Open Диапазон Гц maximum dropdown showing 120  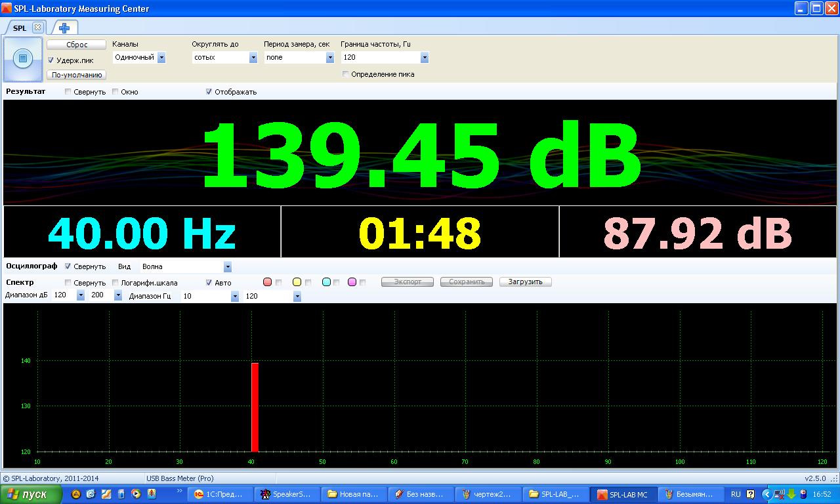[x=272, y=297]
